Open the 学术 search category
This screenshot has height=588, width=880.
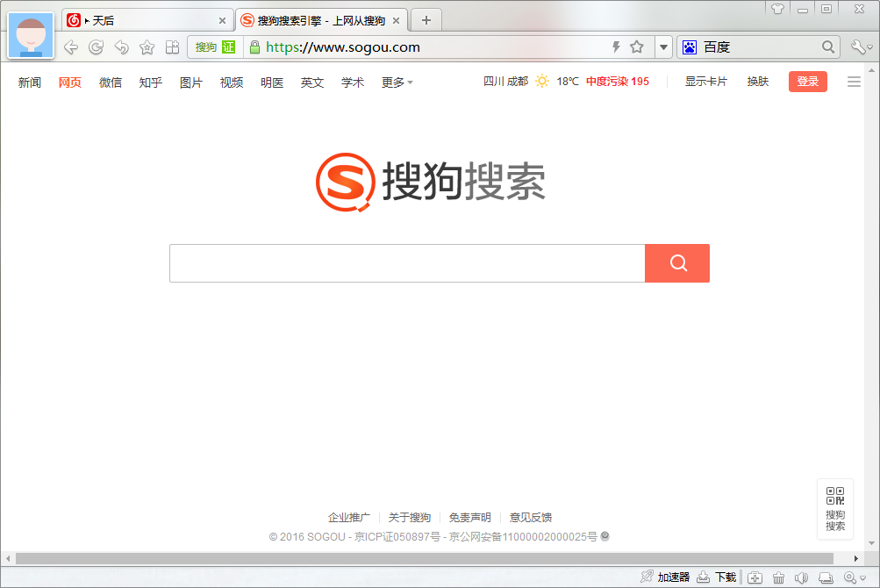click(x=353, y=82)
